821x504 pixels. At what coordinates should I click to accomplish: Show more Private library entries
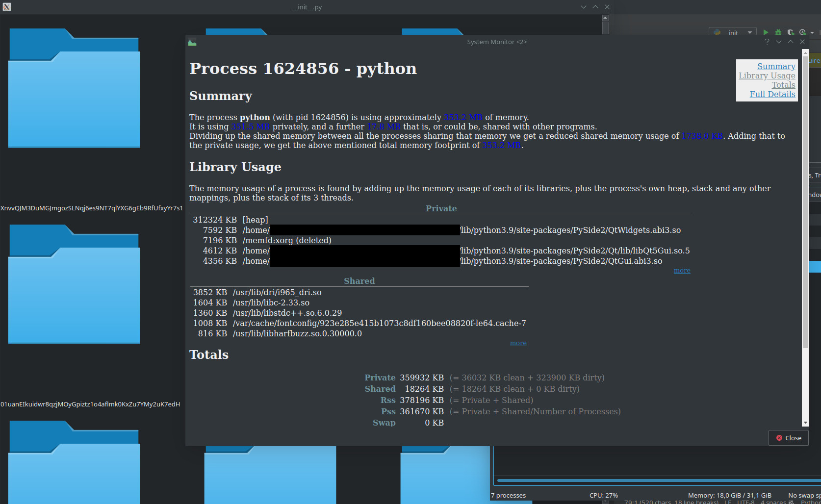[x=682, y=271]
